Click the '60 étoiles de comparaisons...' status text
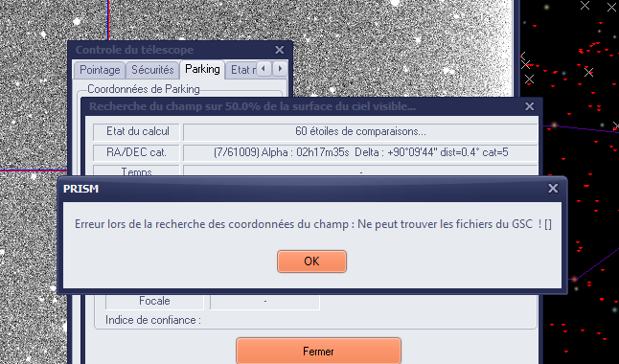The width and height of the screenshot is (619, 364). coord(360,131)
